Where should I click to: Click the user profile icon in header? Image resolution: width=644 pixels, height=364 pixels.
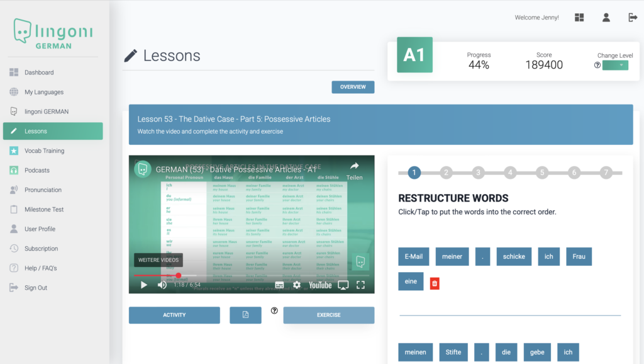click(606, 18)
